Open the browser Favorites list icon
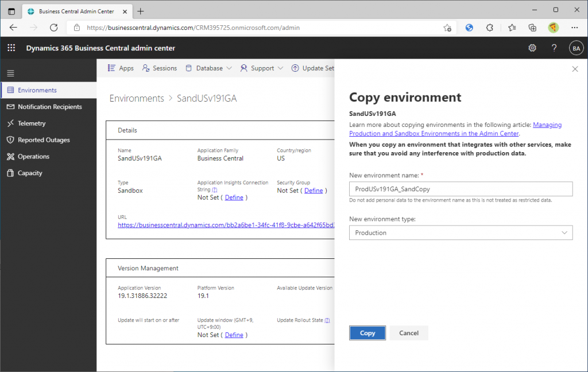This screenshot has height=372, width=588. [x=512, y=28]
